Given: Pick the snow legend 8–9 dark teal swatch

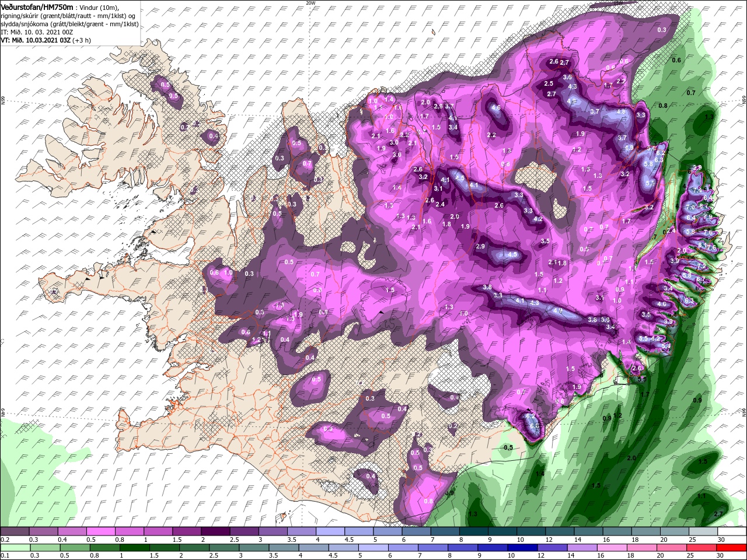Looking at the screenshot, I should point(474,531).
